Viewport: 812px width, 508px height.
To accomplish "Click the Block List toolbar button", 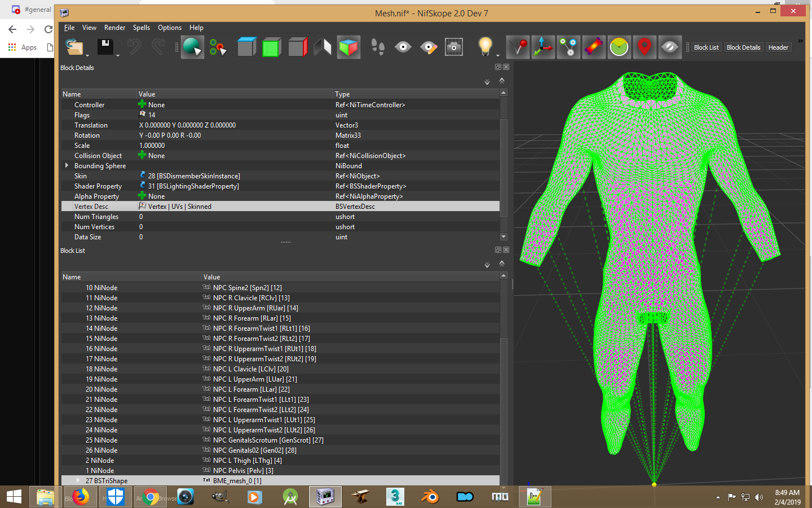I will pos(707,47).
